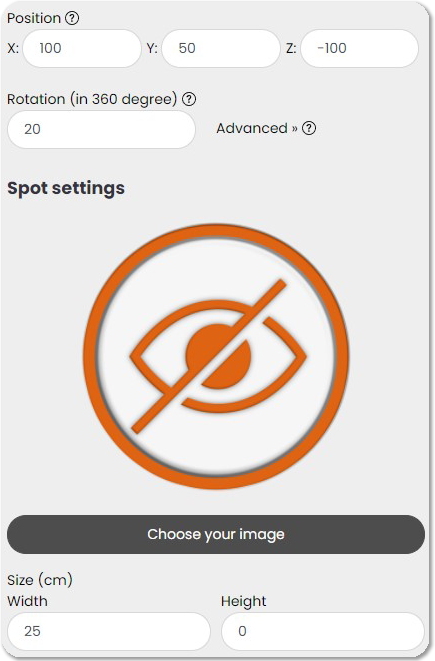435x661 pixels.
Task: Click the Position label text
Action: click(34, 18)
